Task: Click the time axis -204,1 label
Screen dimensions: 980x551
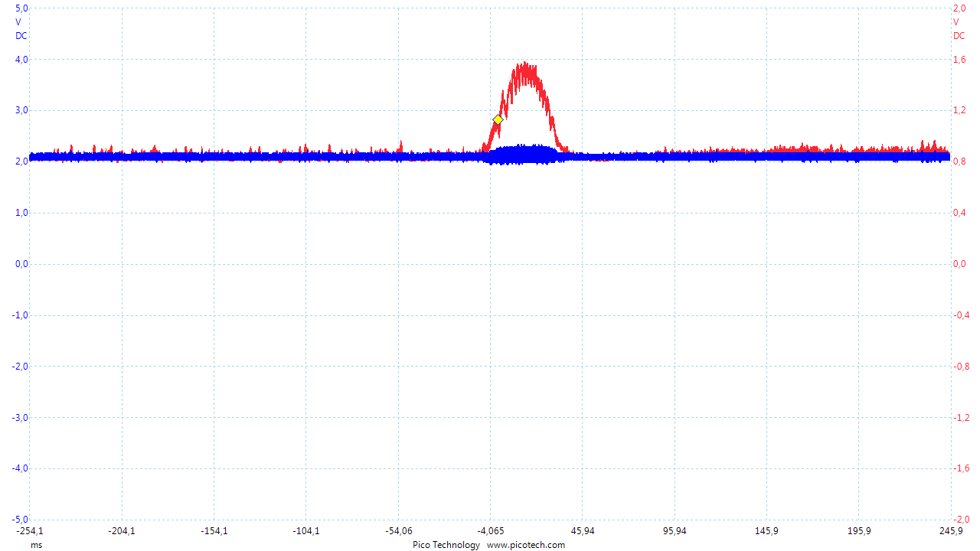Action: pos(122,530)
